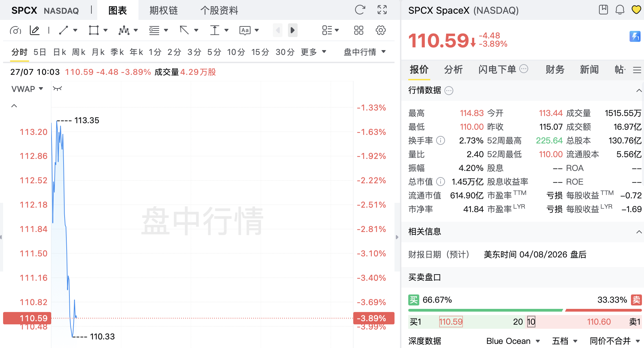Click the bid price 110.59 in order book
Viewport: 644px width, 348px height.
coord(451,322)
